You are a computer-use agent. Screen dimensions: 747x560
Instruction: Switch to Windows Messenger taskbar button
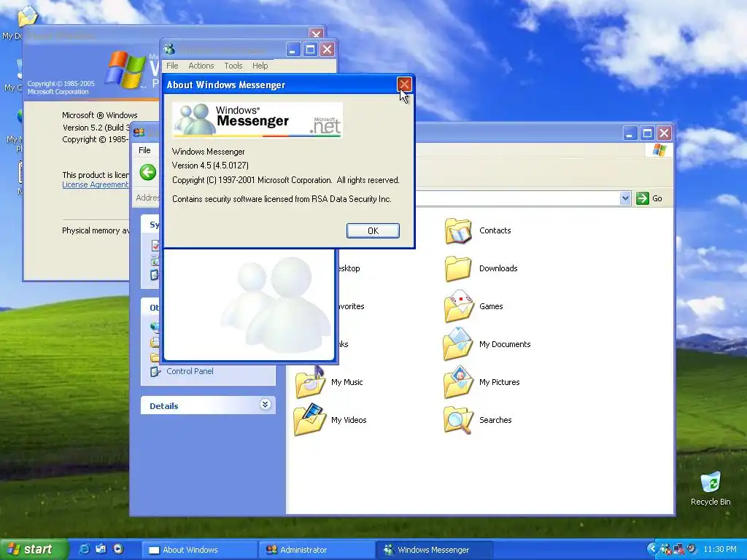pos(435,550)
